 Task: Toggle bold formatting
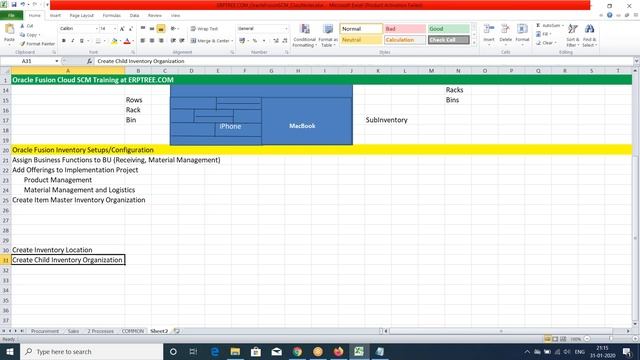point(64,41)
